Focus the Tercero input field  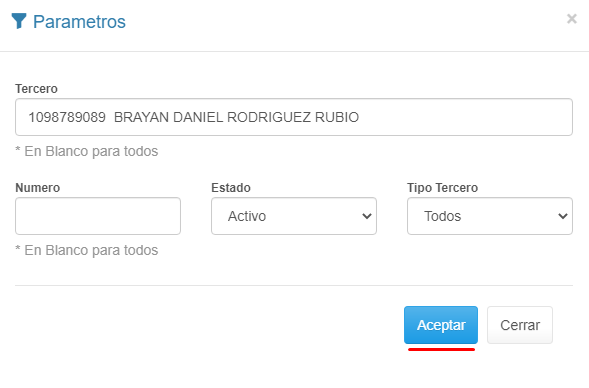(294, 117)
